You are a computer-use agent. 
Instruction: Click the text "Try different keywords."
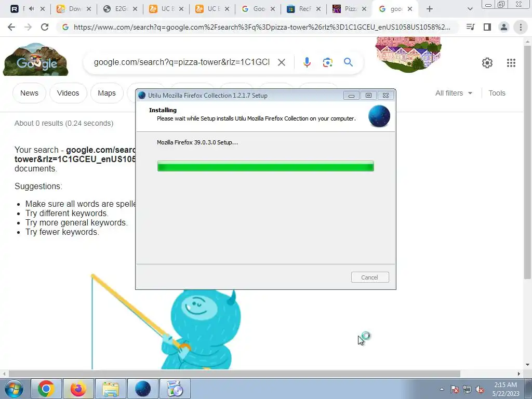tap(67, 213)
